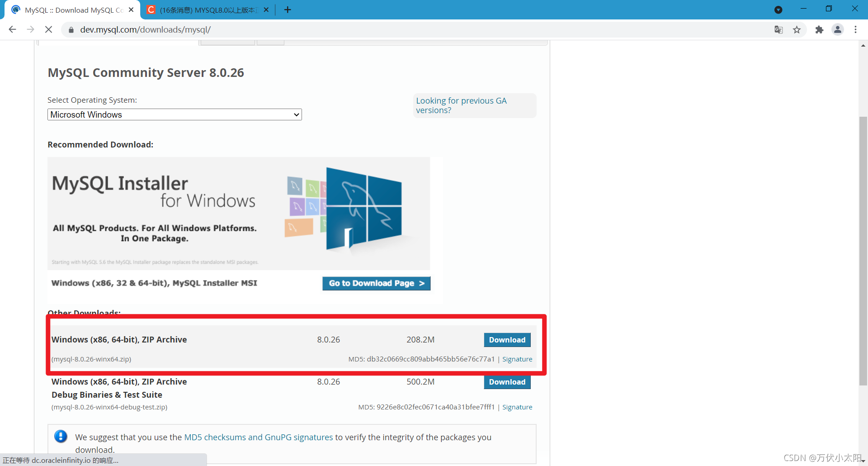
Task: Open the user profile avatar
Action: (x=838, y=30)
